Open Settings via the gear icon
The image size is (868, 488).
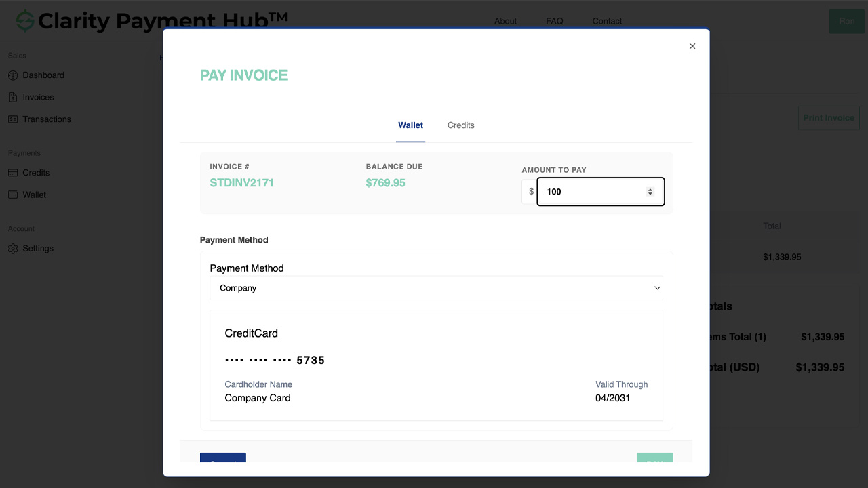[x=13, y=248]
